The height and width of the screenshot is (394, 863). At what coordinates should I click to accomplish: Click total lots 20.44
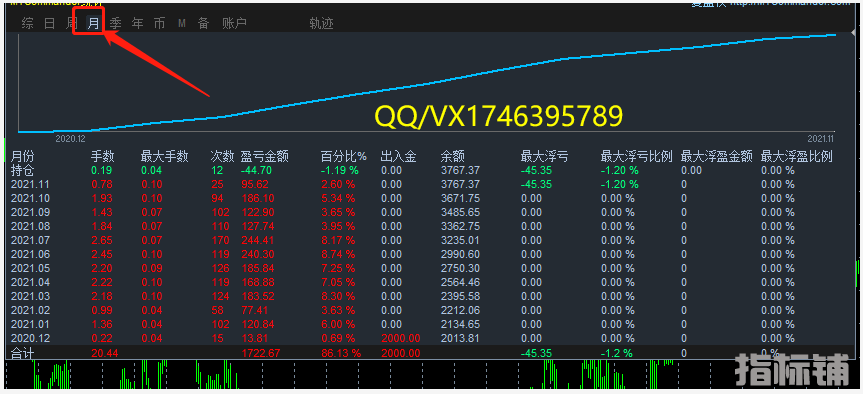(105, 353)
